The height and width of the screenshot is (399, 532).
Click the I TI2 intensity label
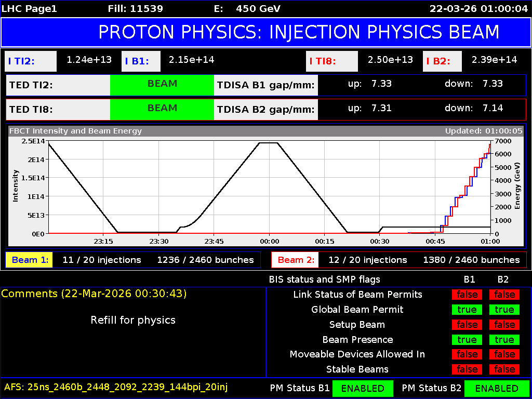(30, 61)
